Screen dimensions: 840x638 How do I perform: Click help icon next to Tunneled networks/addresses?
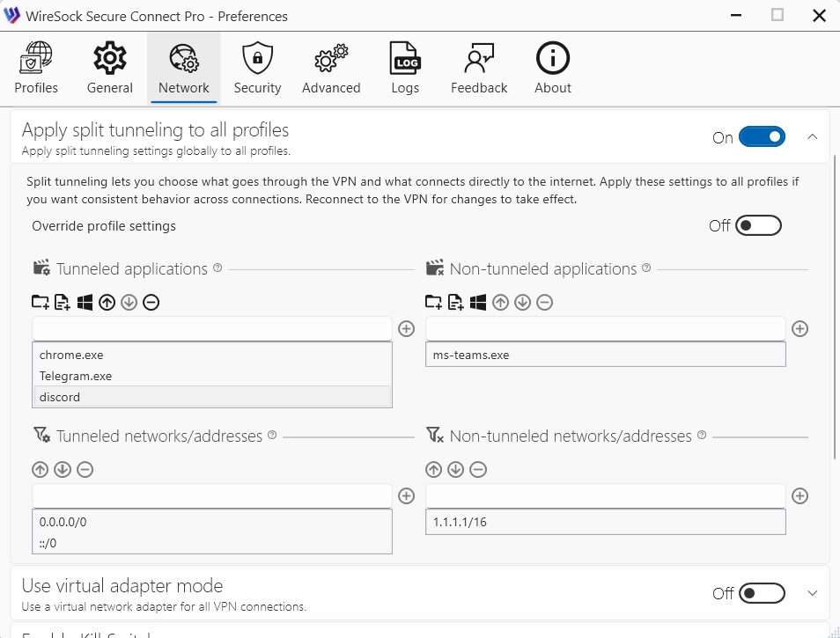coord(272,436)
